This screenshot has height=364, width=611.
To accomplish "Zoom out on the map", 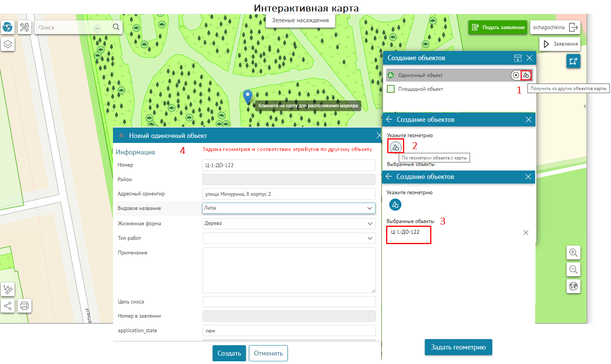I will [x=573, y=269].
